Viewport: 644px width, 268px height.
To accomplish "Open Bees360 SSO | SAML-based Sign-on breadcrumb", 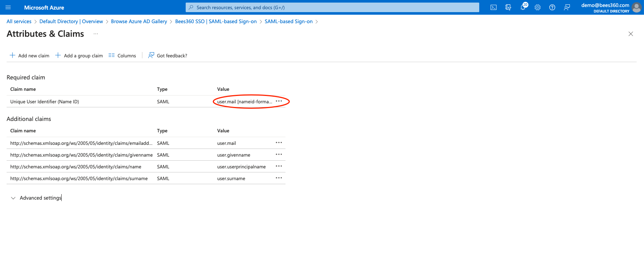I will point(216,21).
